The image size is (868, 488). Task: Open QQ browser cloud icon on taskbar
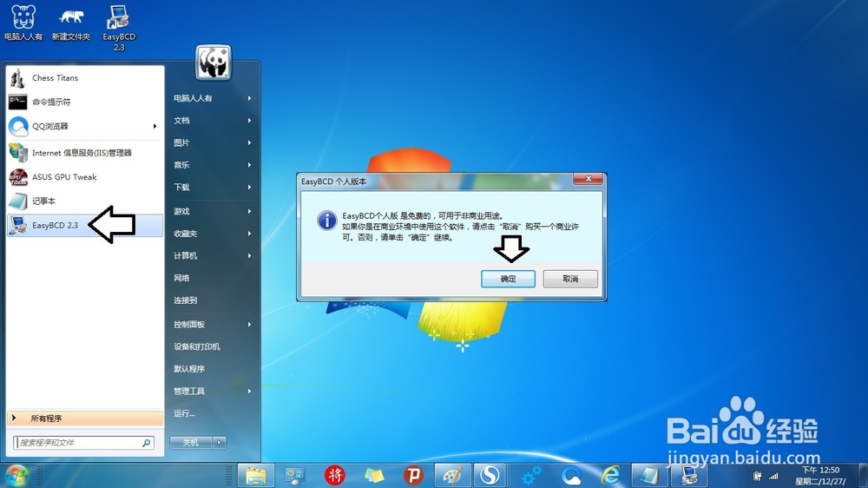click(x=571, y=475)
